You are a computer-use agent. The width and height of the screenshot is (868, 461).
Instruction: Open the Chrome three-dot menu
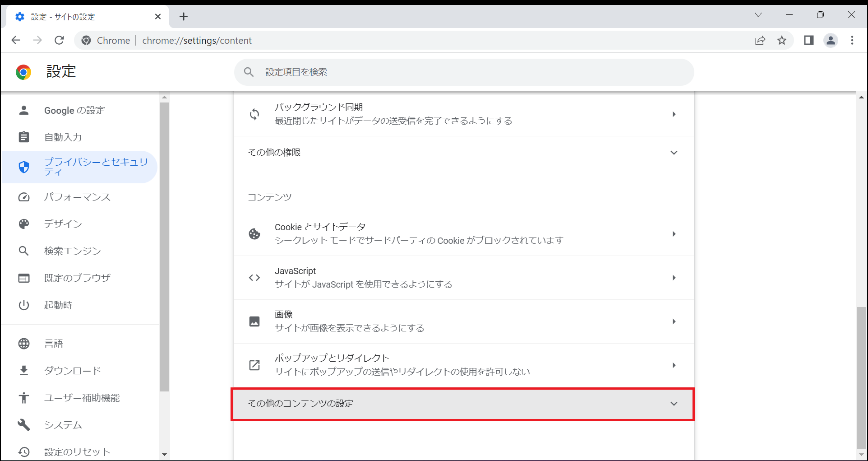click(x=852, y=40)
